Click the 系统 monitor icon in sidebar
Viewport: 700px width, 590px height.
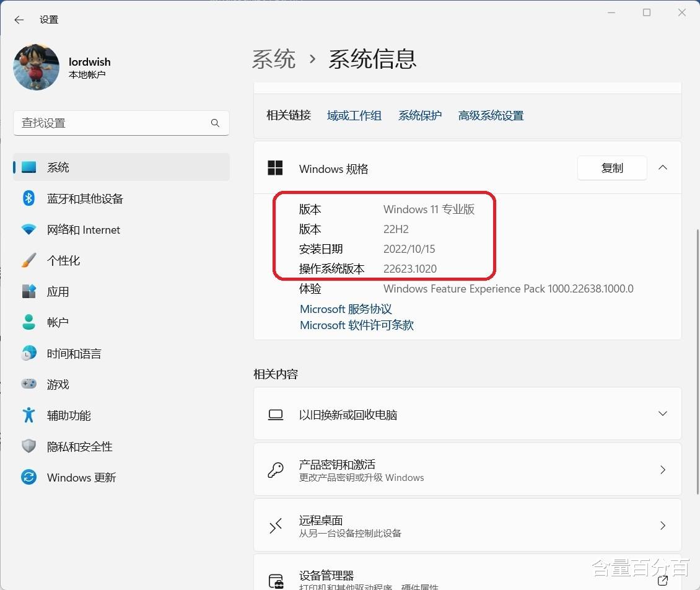29,167
